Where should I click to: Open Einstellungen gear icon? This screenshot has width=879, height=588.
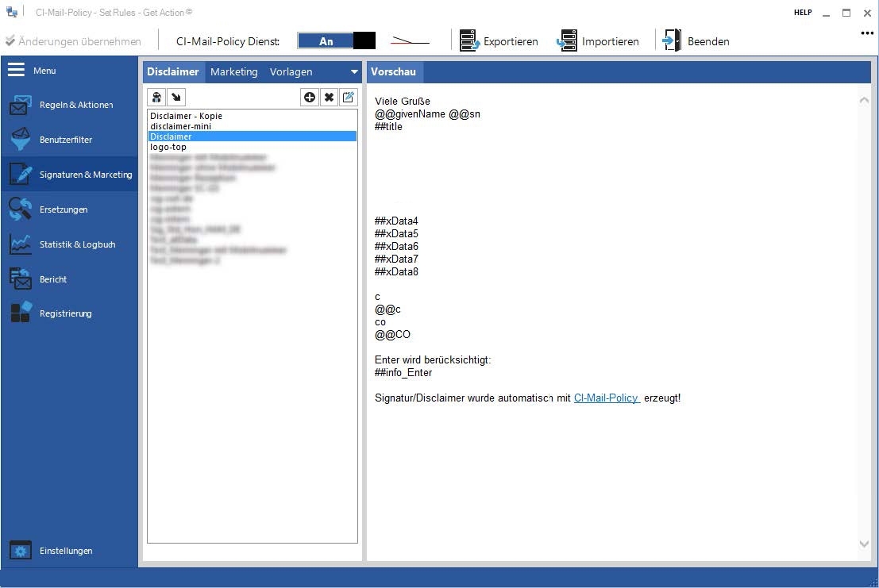21,551
